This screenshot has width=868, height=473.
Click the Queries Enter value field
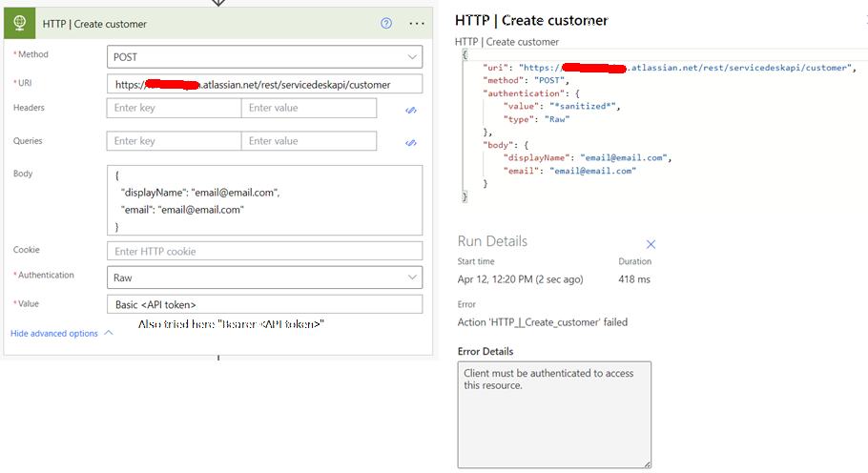(309, 140)
